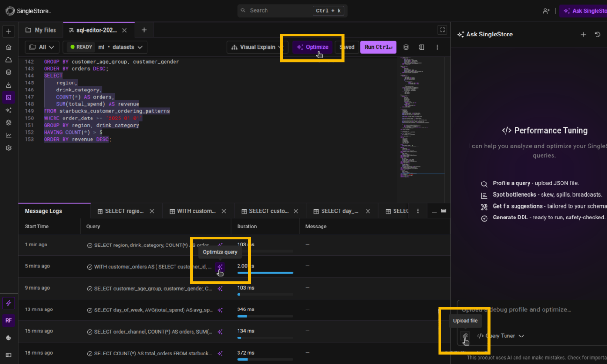Open the editor toolbar's three-dot menu

(437, 47)
